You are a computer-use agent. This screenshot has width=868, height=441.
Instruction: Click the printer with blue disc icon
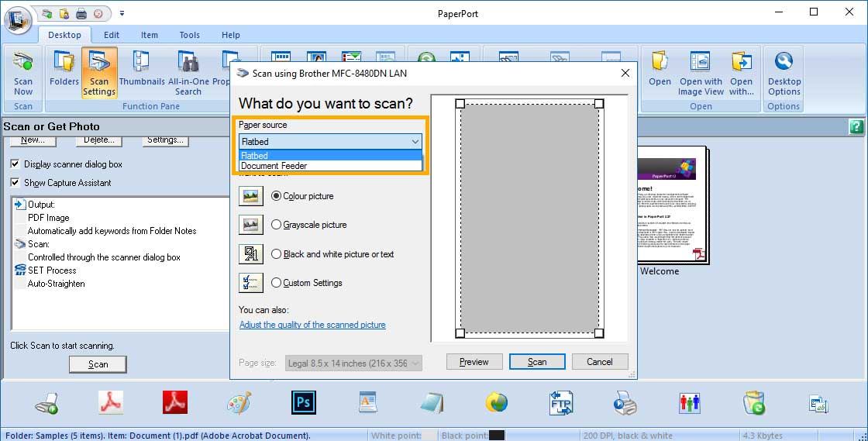[625, 403]
